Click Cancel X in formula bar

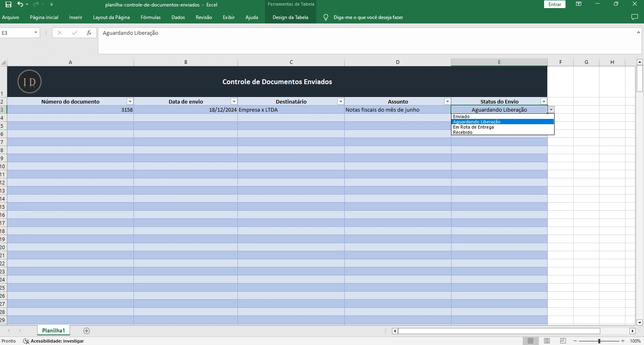pyautogui.click(x=60, y=33)
